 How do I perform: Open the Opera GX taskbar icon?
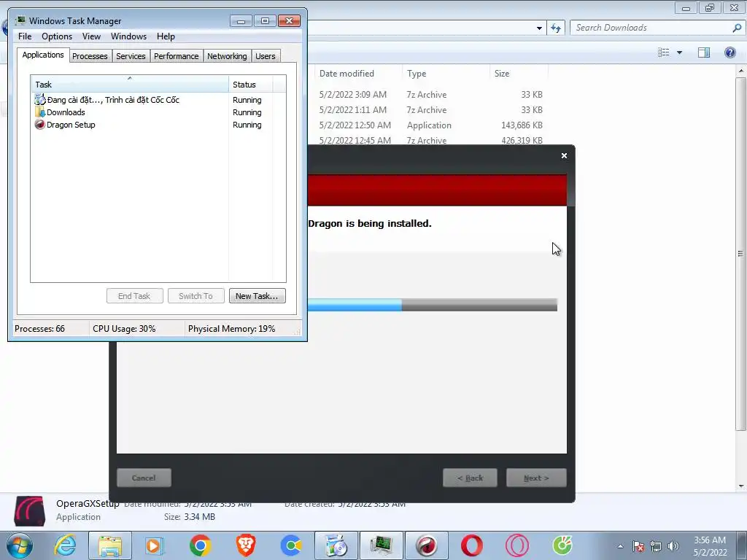[517, 545]
